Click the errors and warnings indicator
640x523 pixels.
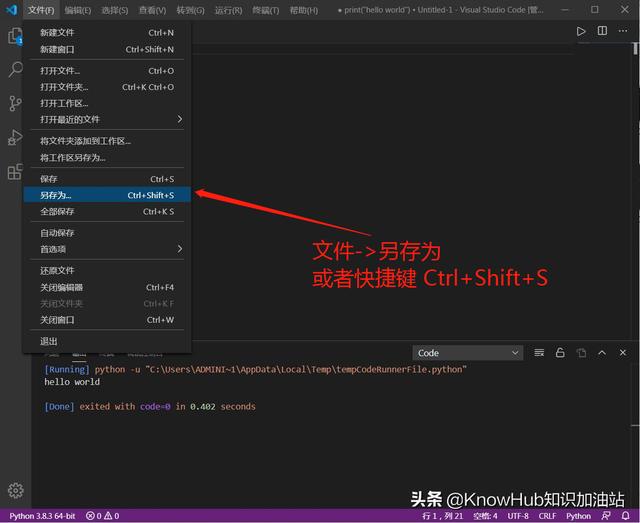102,516
